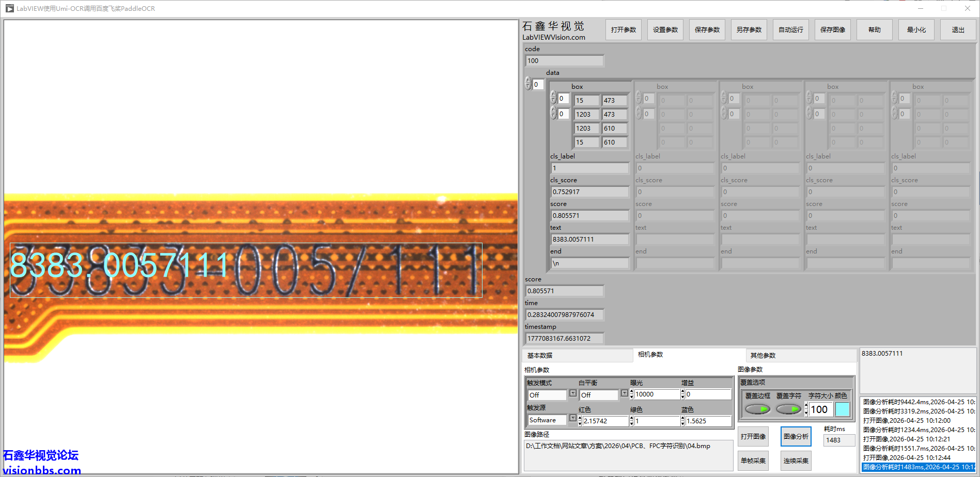The height and width of the screenshot is (477, 980).
Task: Trigger single frame capture with 单帧采集
Action: 753,460
